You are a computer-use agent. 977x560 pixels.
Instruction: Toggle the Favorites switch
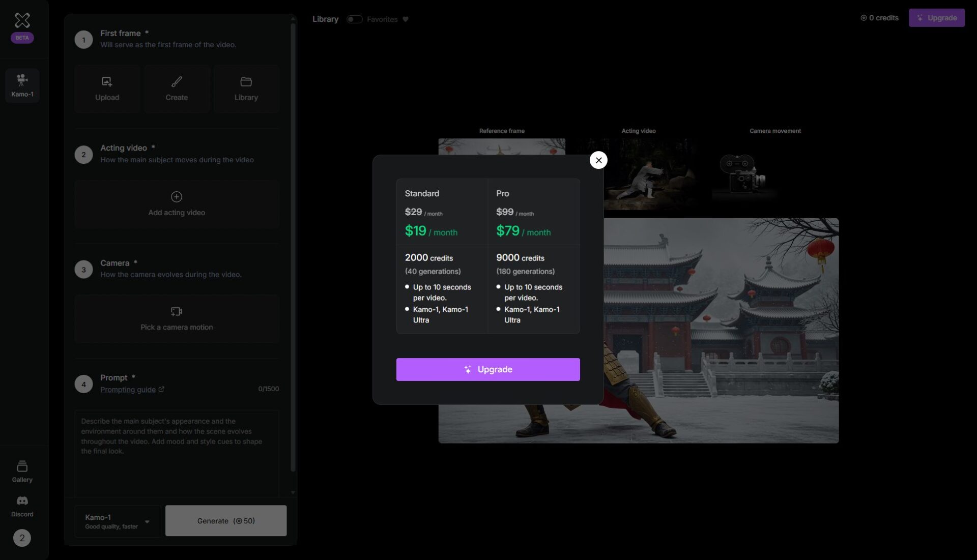(354, 19)
